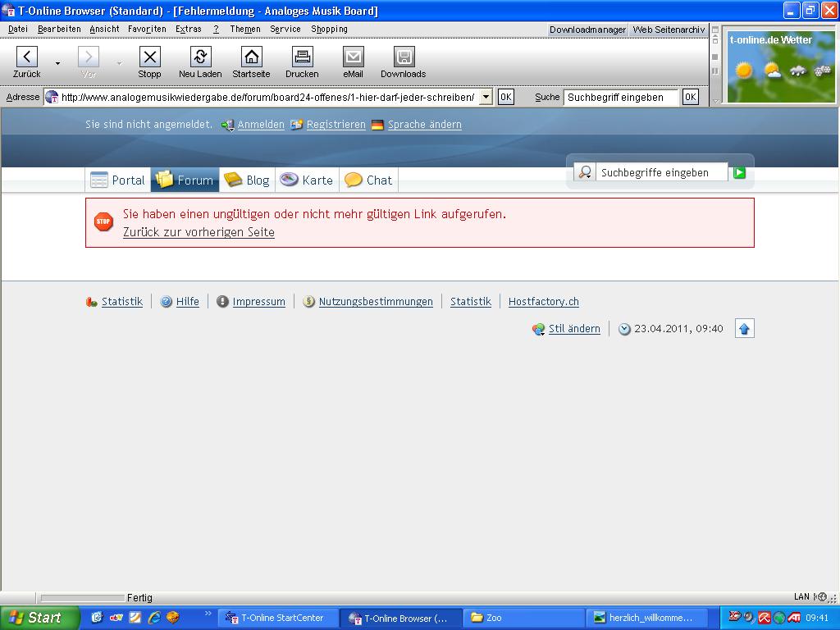Expand the address bar dropdown
The width and height of the screenshot is (840, 630).
[486, 97]
